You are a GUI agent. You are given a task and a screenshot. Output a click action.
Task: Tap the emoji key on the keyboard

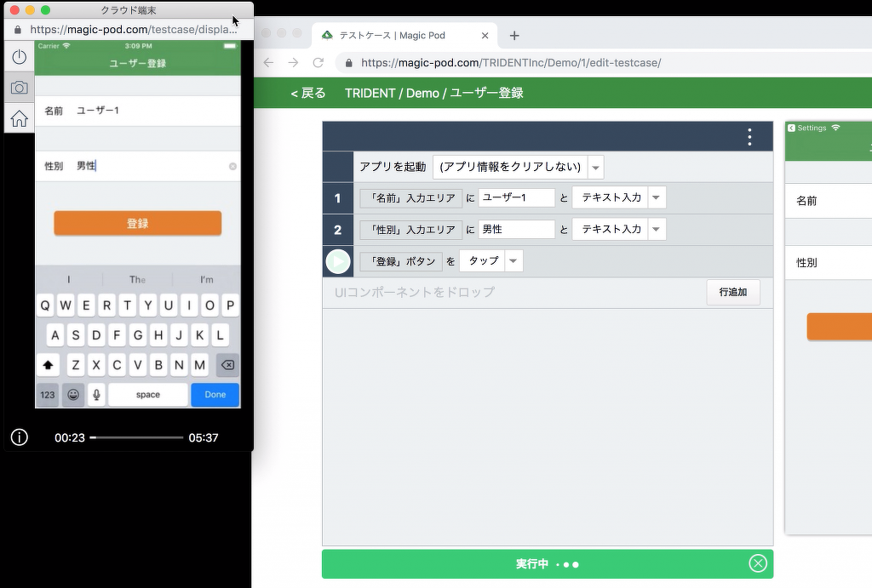click(73, 395)
